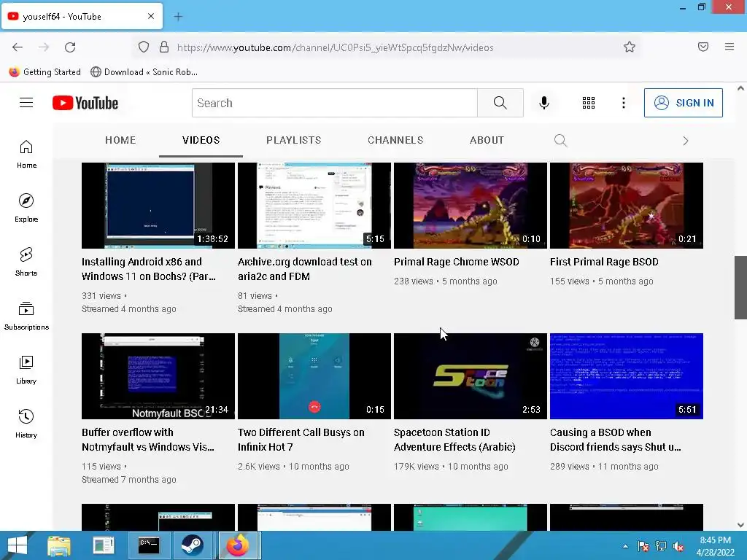
Task: Open Firefox tracking protection shield
Action: [144, 47]
